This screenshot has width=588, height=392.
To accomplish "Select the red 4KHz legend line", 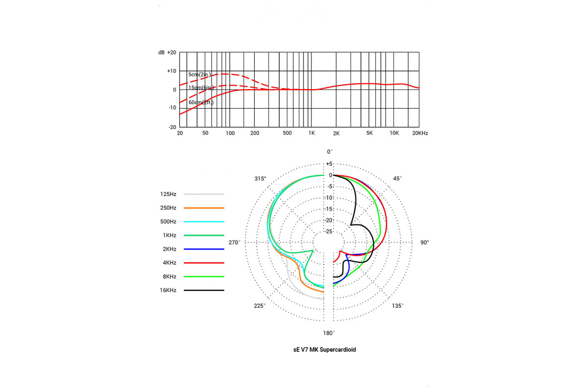I will coord(204,263).
